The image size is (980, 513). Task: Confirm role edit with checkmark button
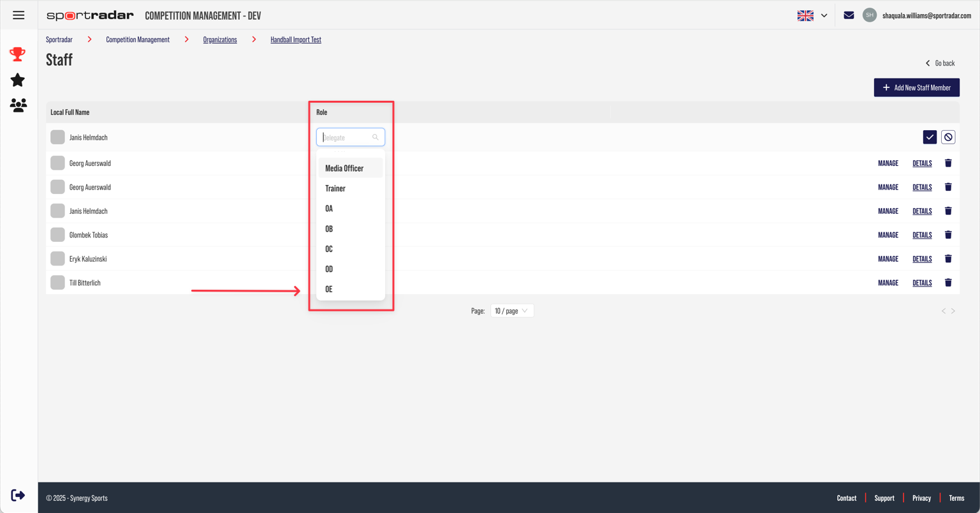click(930, 137)
